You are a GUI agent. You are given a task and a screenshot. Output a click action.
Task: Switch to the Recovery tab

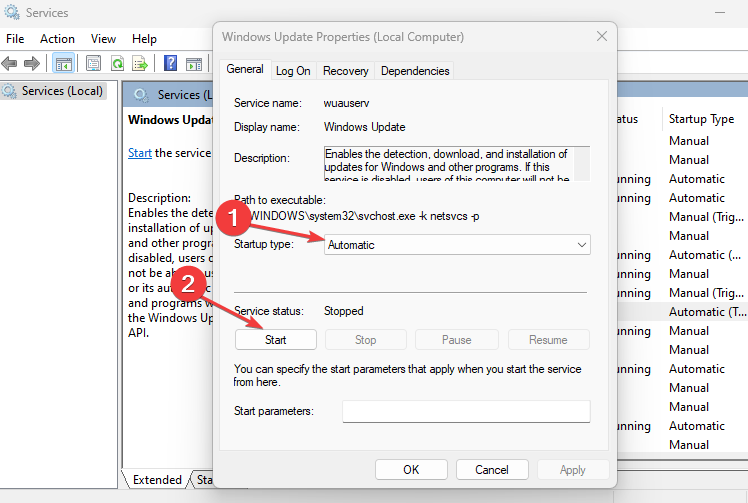tap(345, 71)
